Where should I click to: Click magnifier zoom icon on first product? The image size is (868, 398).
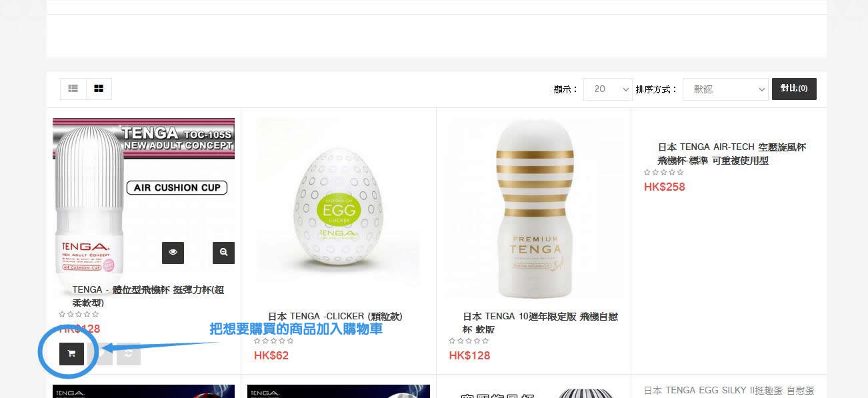click(223, 253)
